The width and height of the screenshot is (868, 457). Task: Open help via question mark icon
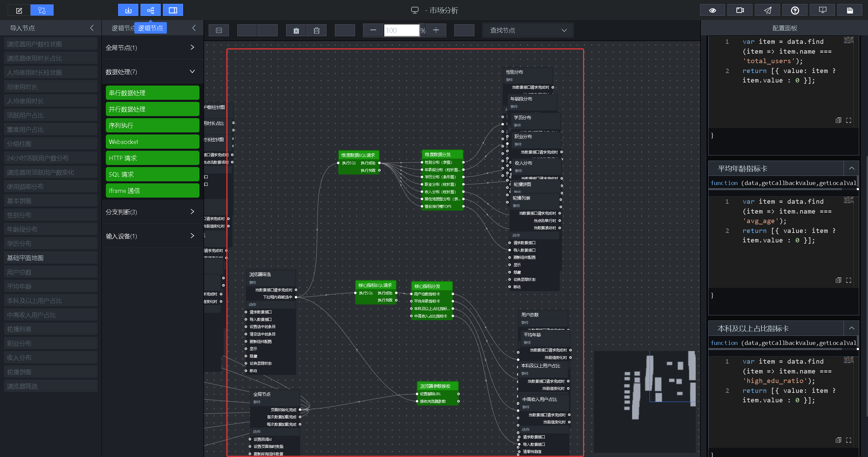[795, 10]
